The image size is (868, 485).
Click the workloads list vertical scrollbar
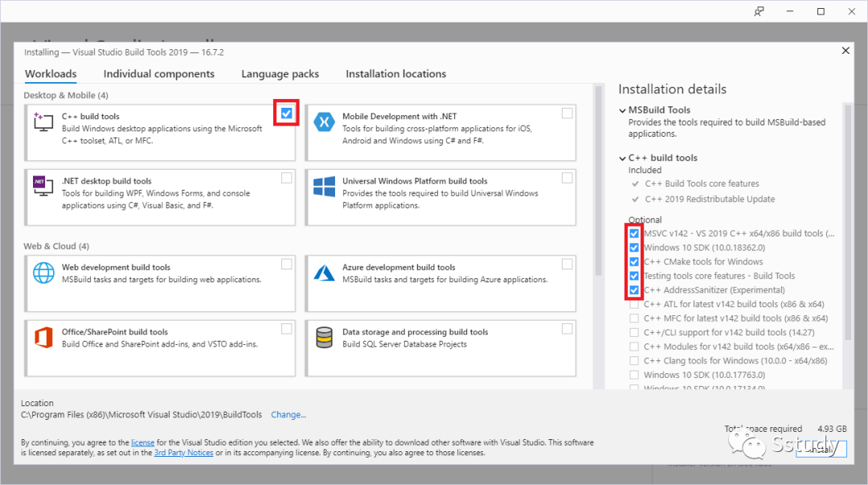(598, 180)
